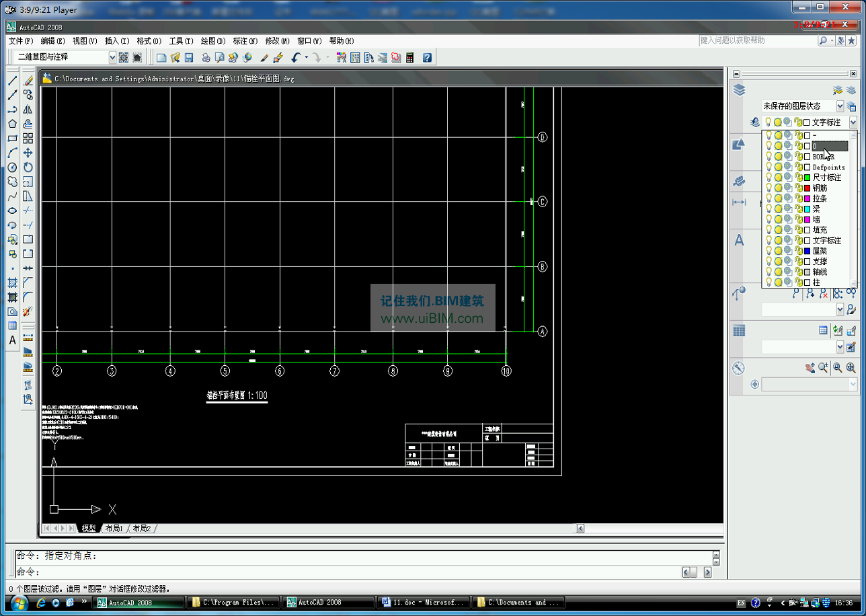Viewport: 866px width, 616px height.
Task: Open the 二维草图与注释 workspace dropdown
Action: point(112,58)
